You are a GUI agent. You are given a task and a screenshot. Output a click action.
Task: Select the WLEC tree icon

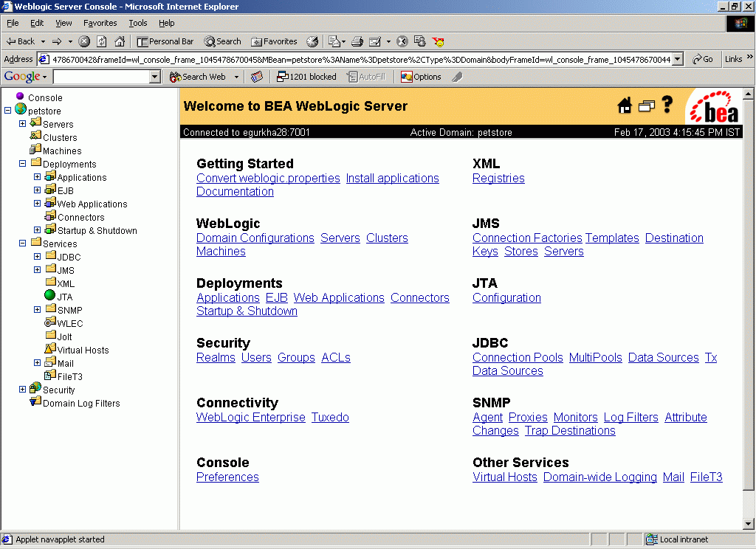[50, 322]
